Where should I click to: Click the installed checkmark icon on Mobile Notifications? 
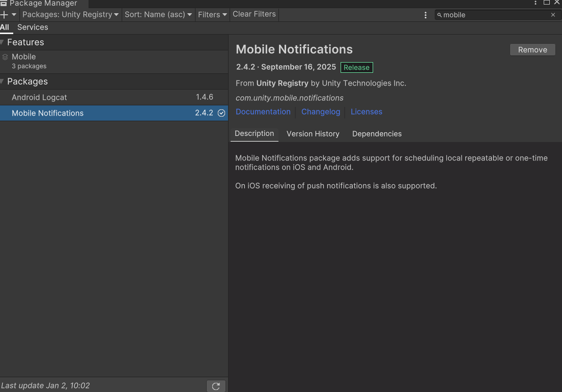click(221, 113)
